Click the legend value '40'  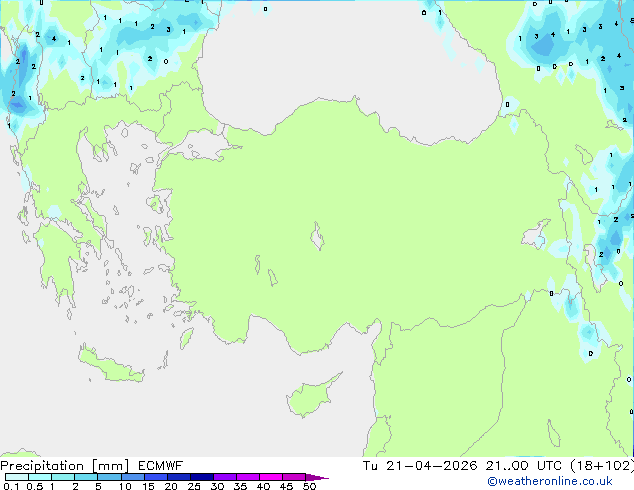pos(263,486)
